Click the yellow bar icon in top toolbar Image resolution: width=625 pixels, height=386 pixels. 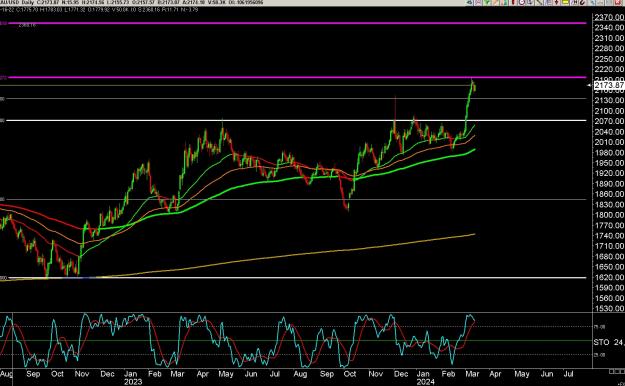[x=565, y=2]
